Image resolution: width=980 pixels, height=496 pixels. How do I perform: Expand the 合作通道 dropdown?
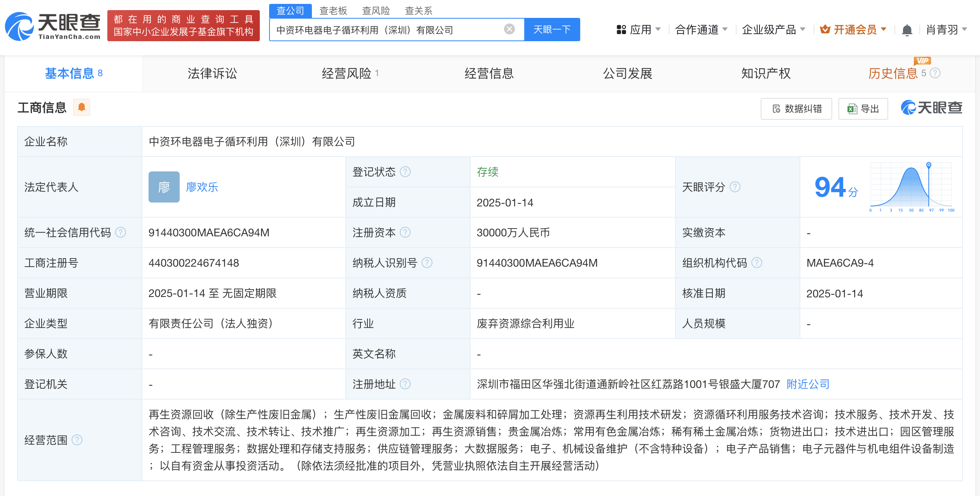tap(701, 30)
